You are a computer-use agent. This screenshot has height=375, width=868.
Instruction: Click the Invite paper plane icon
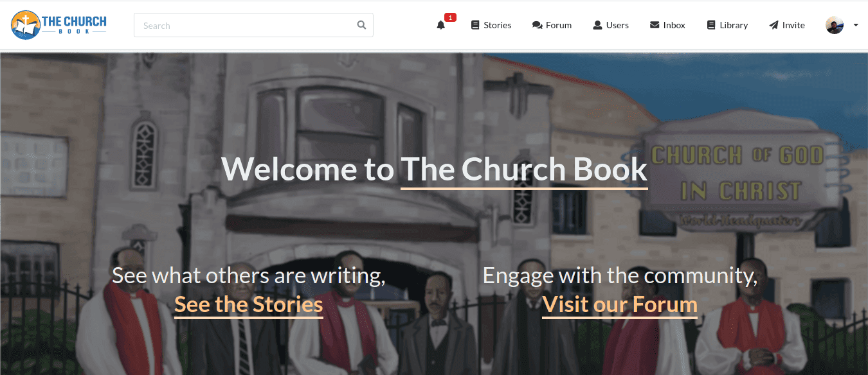coord(773,25)
